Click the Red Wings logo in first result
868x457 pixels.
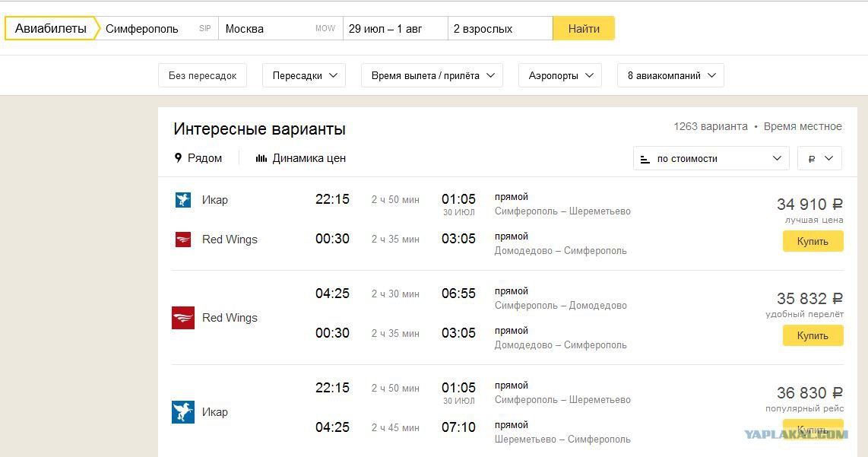coord(182,240)
